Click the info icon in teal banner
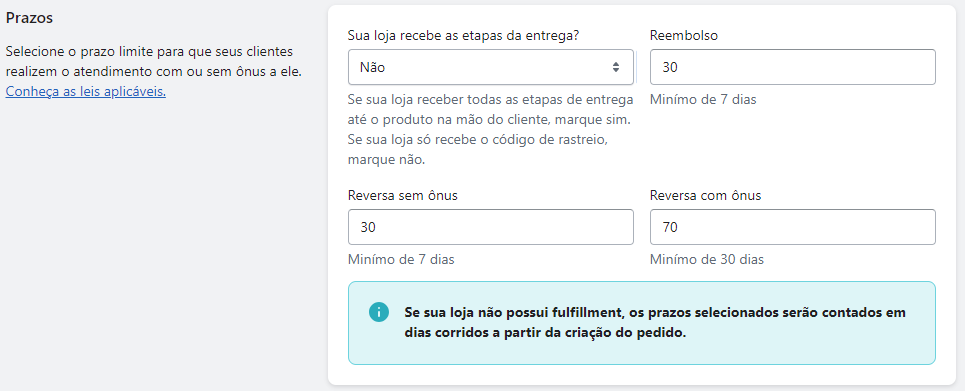965x391 pixels. point(378,312)
